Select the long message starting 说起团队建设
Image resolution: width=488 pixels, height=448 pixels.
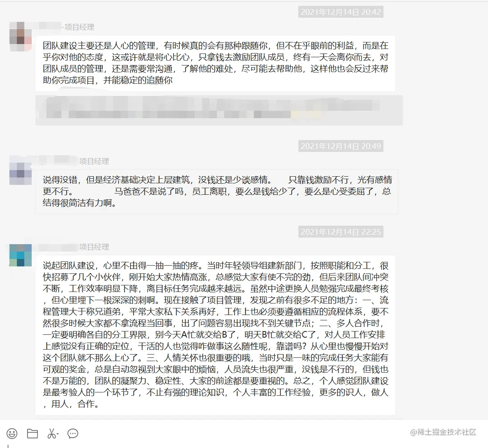(x=215, y=335)
